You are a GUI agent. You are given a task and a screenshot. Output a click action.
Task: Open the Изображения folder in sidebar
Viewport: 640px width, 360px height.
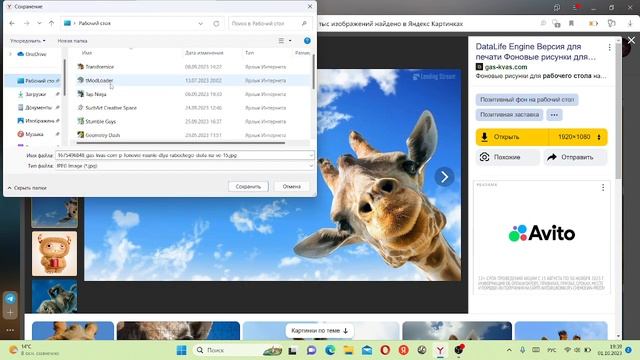[36, 121]
